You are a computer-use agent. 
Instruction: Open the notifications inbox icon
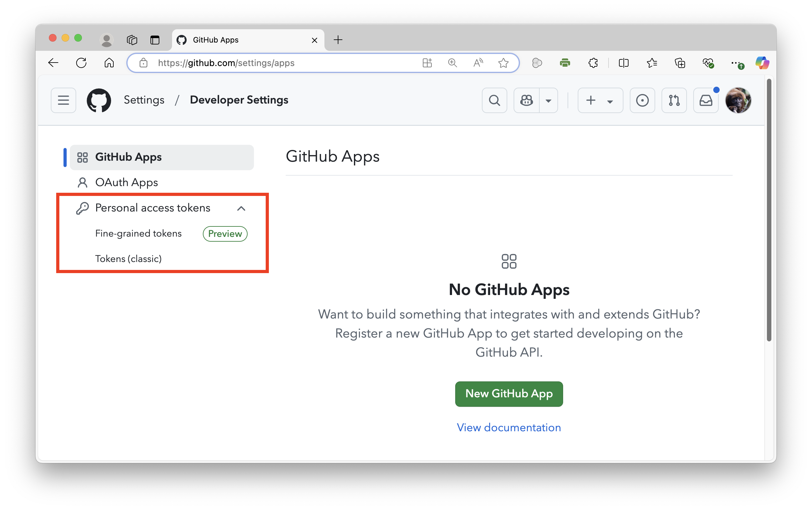[x=705, y=100]
